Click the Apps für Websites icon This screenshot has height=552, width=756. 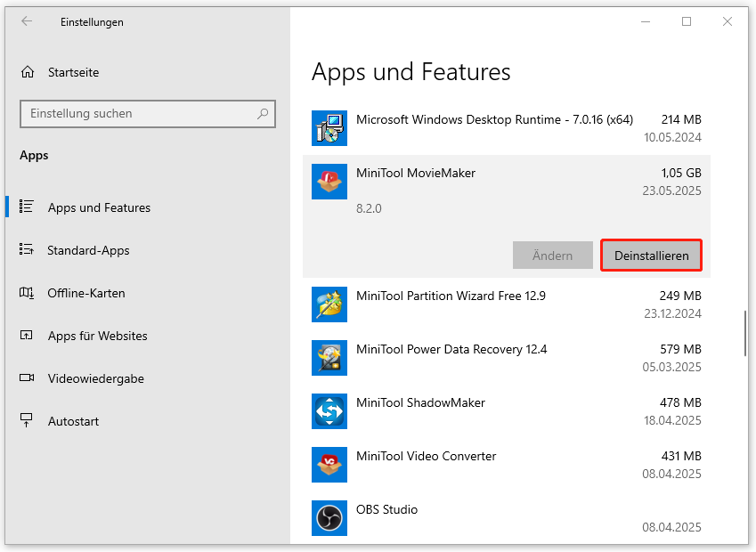click(27, 335)
